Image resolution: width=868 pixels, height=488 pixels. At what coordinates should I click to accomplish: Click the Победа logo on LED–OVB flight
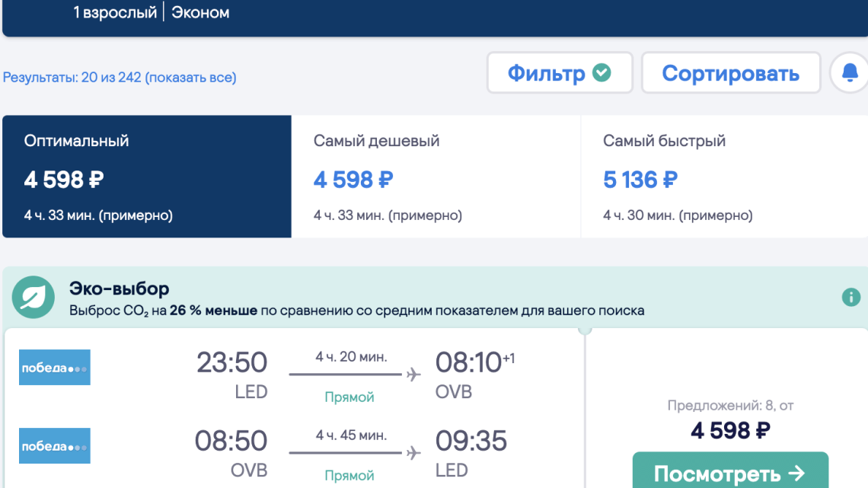click(x=54, y=367)
